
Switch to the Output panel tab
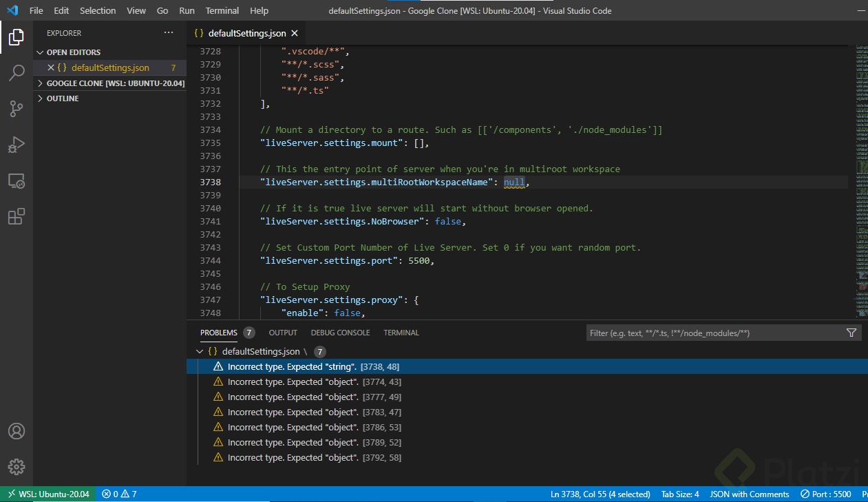[x=283, y=333]
